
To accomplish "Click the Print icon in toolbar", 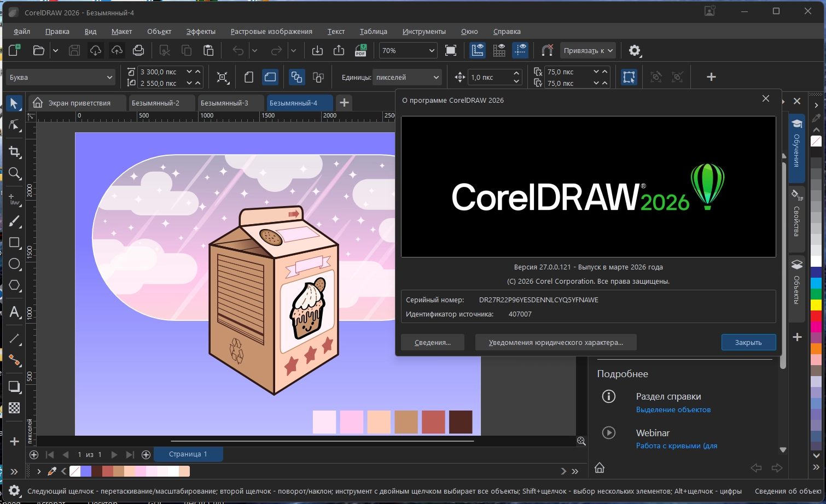I will point(138,51).
